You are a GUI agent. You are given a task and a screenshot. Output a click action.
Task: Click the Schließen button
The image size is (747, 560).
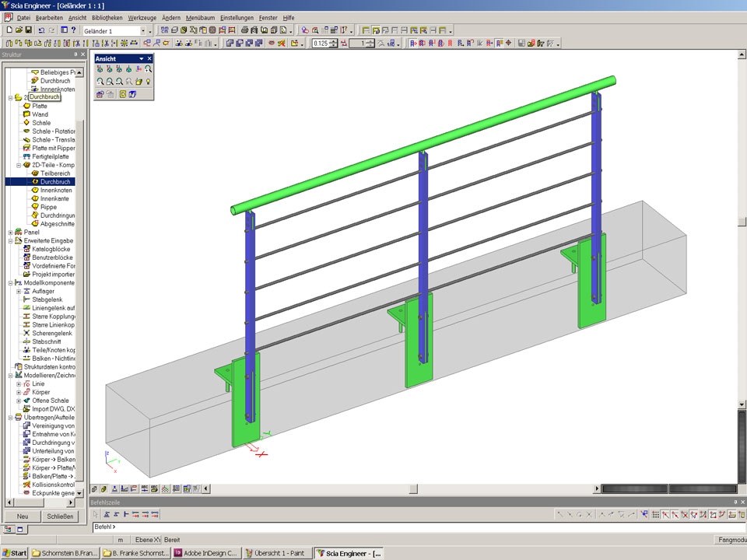tap(60, 516)
